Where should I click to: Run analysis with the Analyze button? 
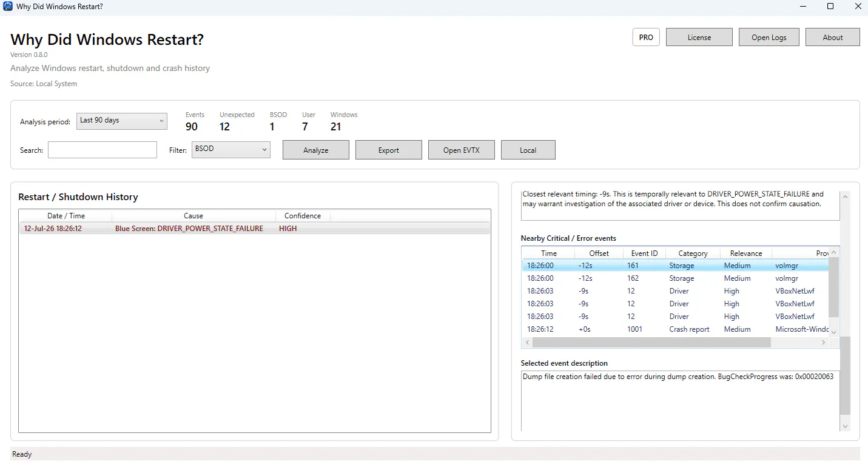(x=316, y=150)
